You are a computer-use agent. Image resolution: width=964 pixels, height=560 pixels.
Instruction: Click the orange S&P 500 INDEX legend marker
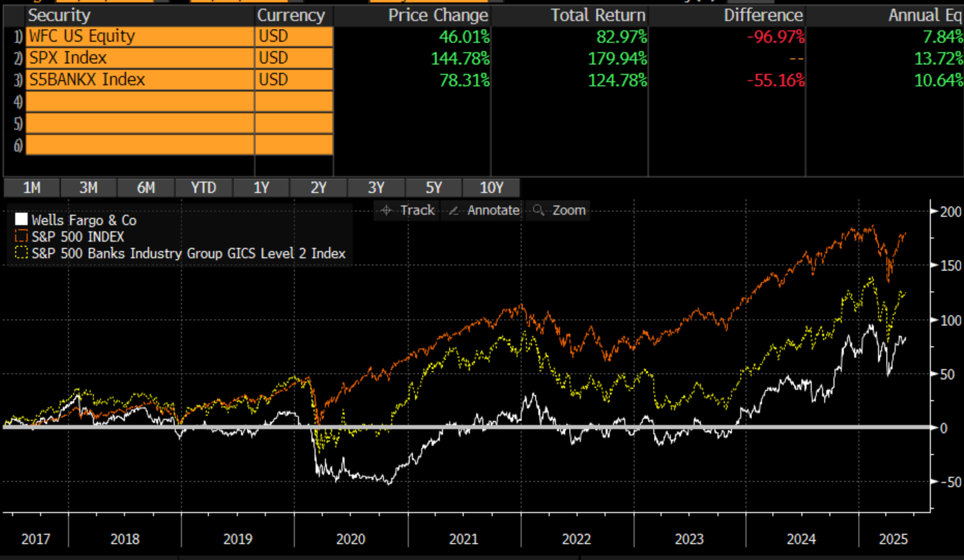tap(22, 237)
